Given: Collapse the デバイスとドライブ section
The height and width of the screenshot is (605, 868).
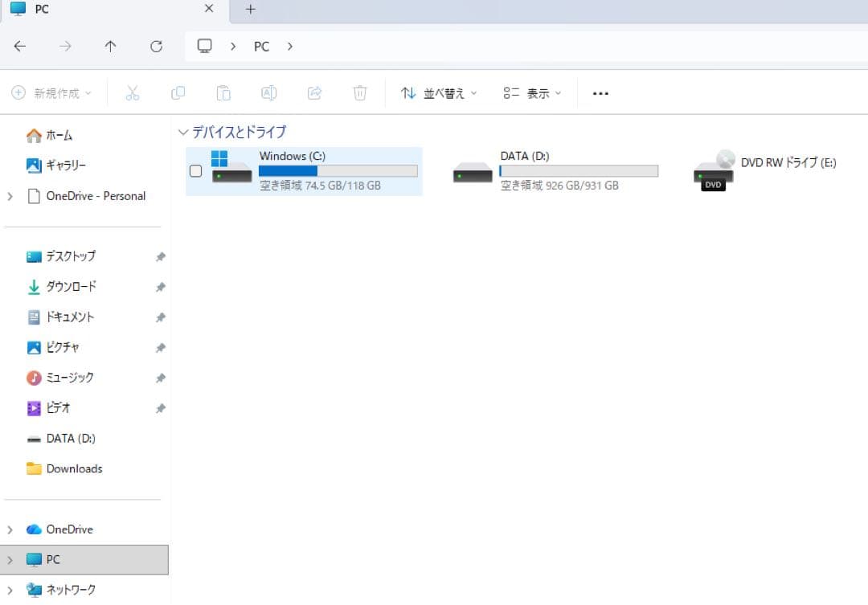Looking at the screenshot, I should (183, 131).
